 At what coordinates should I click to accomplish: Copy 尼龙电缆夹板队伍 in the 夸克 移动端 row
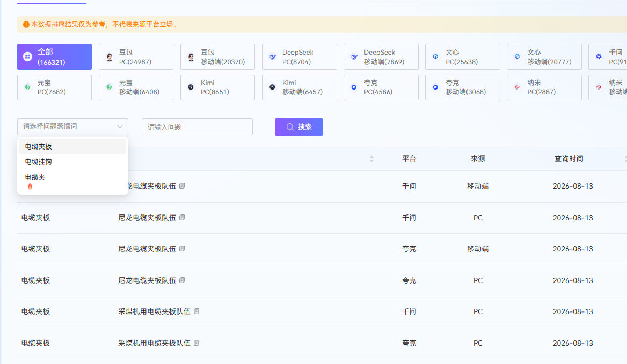point(182,249)
